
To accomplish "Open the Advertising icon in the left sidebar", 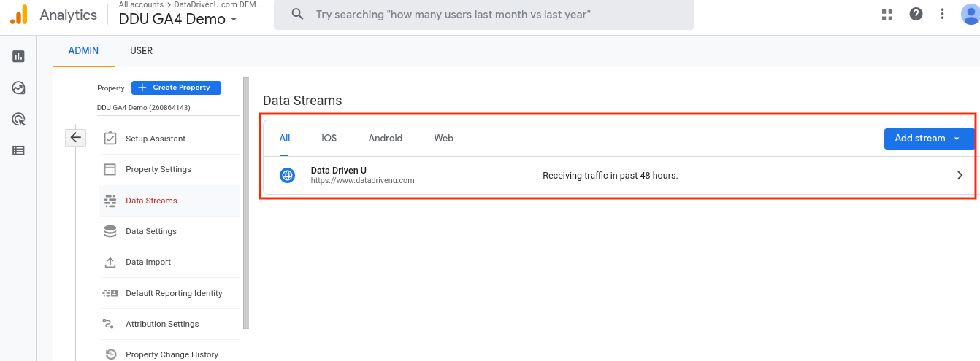I will coord(18,120).
